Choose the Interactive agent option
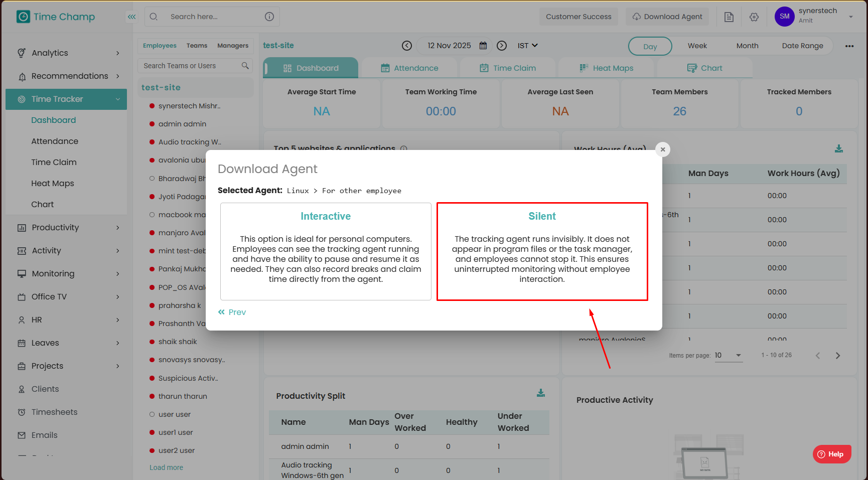The image size is (868, 480). (x=326, y=251)
